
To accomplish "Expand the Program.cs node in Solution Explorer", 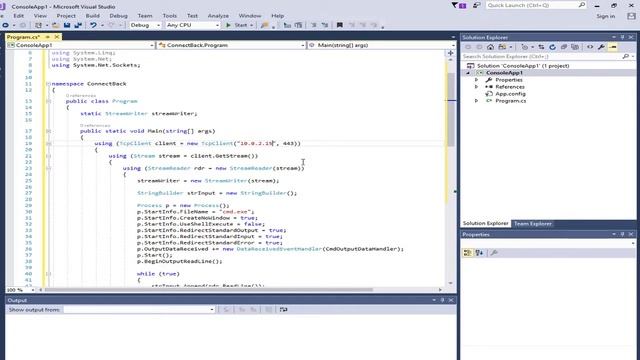I will click(476, 101).
